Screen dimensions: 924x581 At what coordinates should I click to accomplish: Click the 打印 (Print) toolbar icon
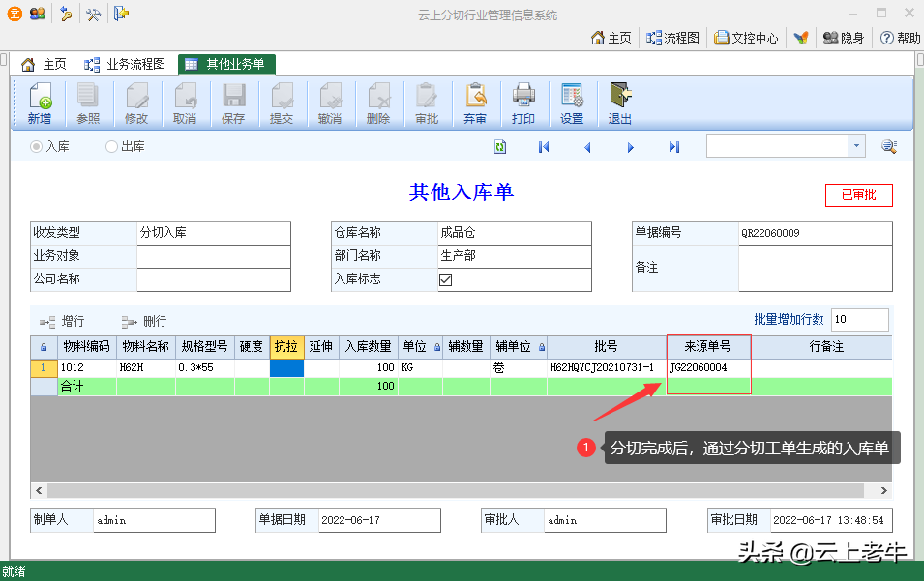[523, 103]
